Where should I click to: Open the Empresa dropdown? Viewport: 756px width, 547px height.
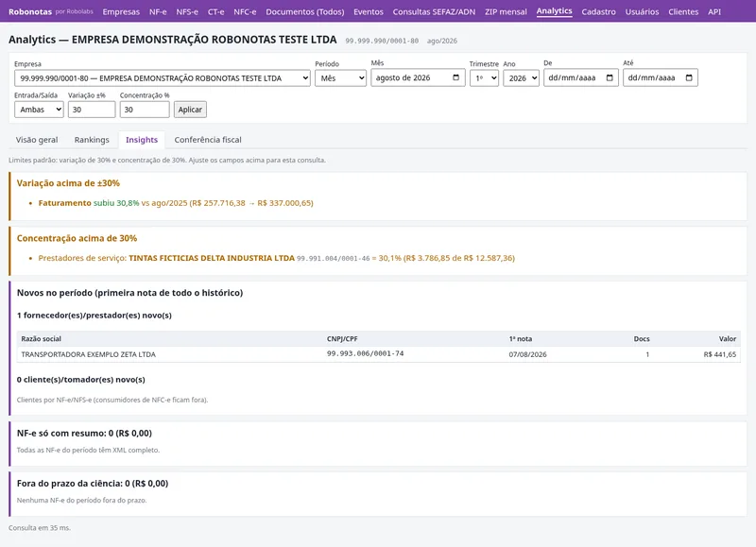(x=162, y=78)
